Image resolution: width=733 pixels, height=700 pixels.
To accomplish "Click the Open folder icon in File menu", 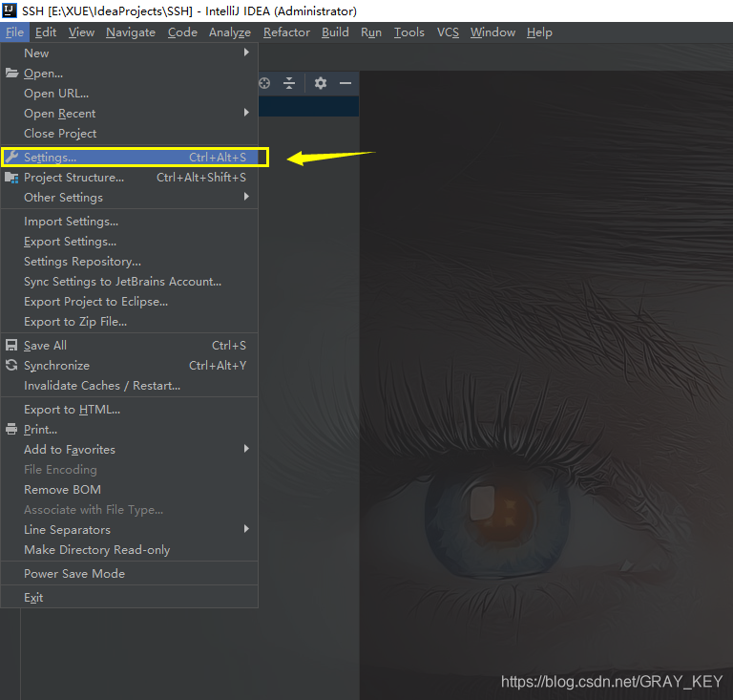I will click(11, 73).
